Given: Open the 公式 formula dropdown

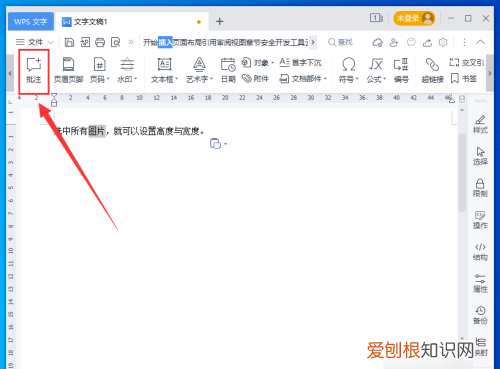Looking at the screenshot, I should (x=376, y=71).
